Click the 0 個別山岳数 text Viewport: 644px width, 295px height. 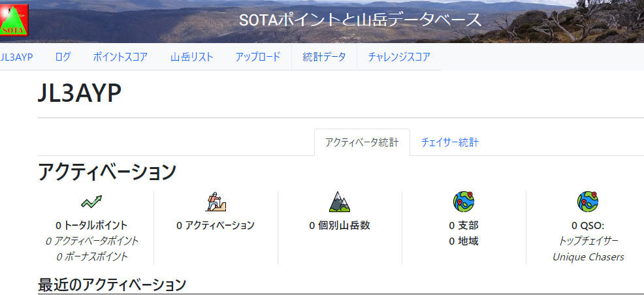[x=340, y=225]
